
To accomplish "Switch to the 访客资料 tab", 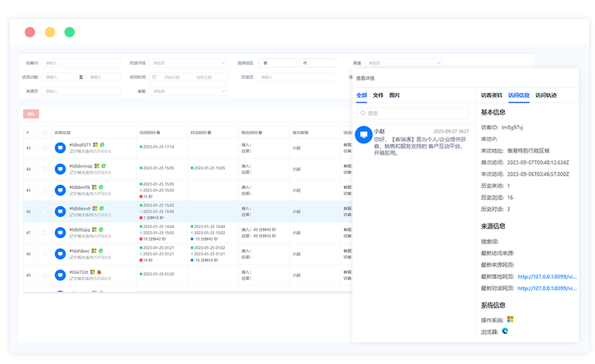I will tap(492, 95).
